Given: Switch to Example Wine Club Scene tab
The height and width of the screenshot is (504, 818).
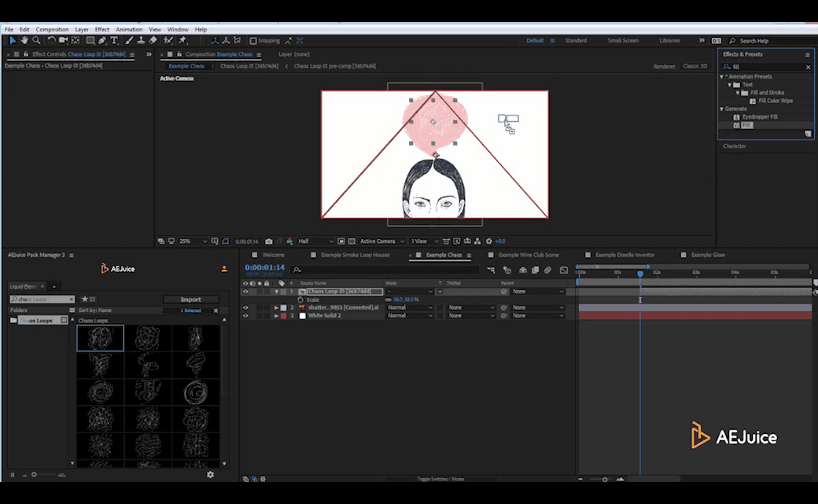Looking at the screenshot, I should pos(529,255).
